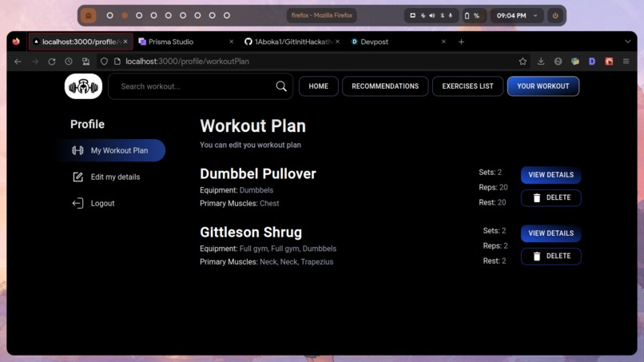644x362 pixels.
Task: Open the browser history clock icon
Action: click(x=69, y=62)
